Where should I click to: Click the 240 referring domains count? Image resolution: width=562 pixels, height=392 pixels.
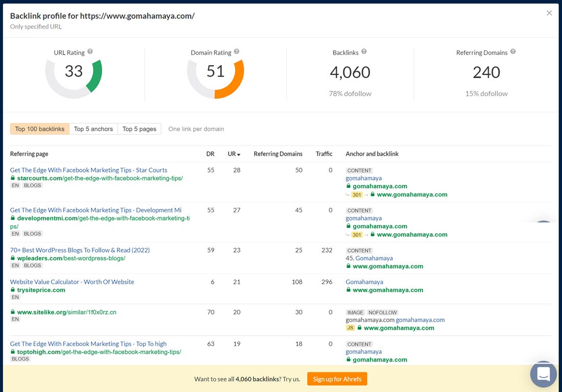click(486, 72)
